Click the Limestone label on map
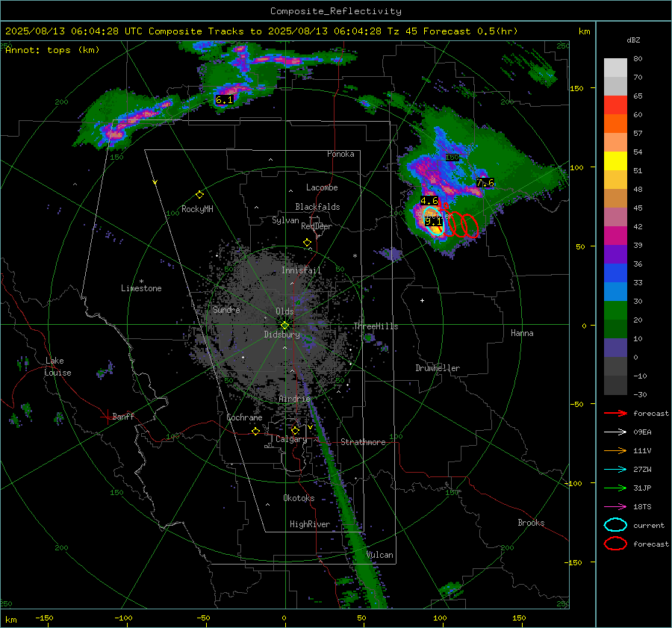The height and width of the screenshot is (628, 672). (x=141, y=288)
